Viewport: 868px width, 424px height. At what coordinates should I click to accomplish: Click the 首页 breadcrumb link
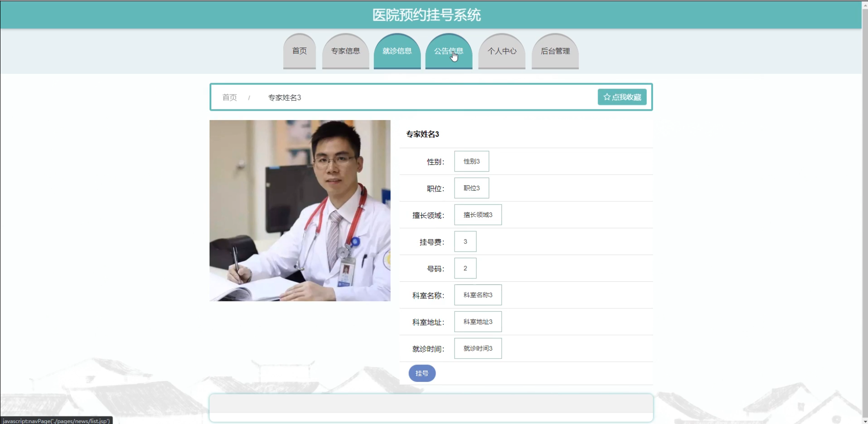pos(229,97)
